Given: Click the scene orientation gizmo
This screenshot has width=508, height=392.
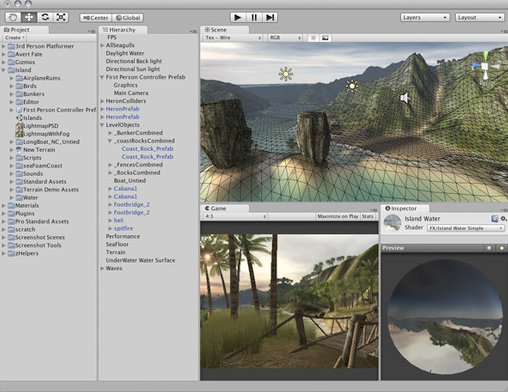Looking at the screenshot, I should (485, 66).
